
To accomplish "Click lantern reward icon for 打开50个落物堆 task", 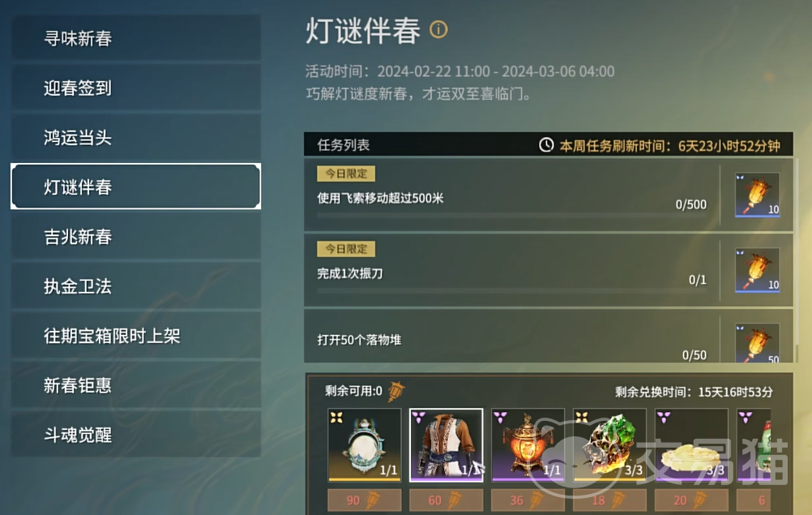I will [x=757, y=343].
